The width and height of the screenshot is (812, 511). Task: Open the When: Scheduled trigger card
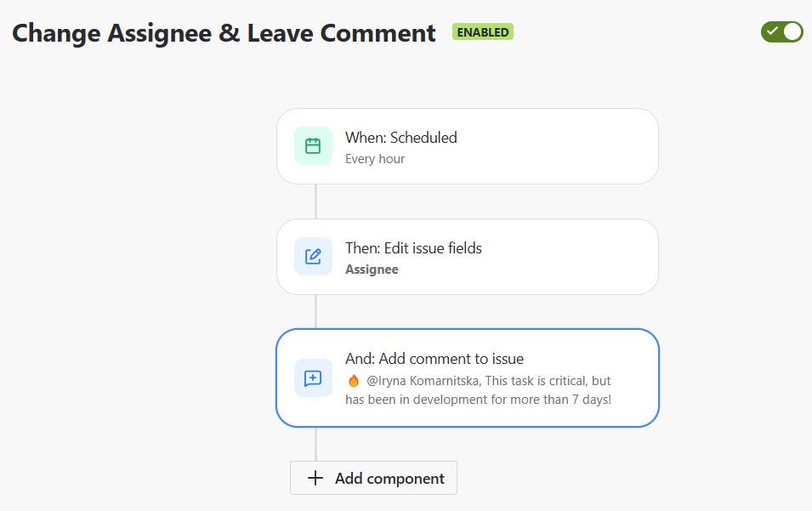pyautogui.click(x=468, y=146)
